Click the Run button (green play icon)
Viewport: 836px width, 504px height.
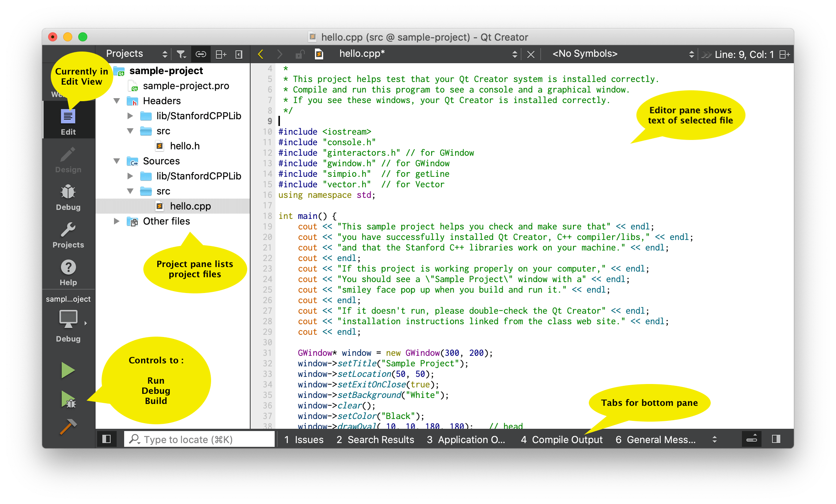[x=68, y=370]
